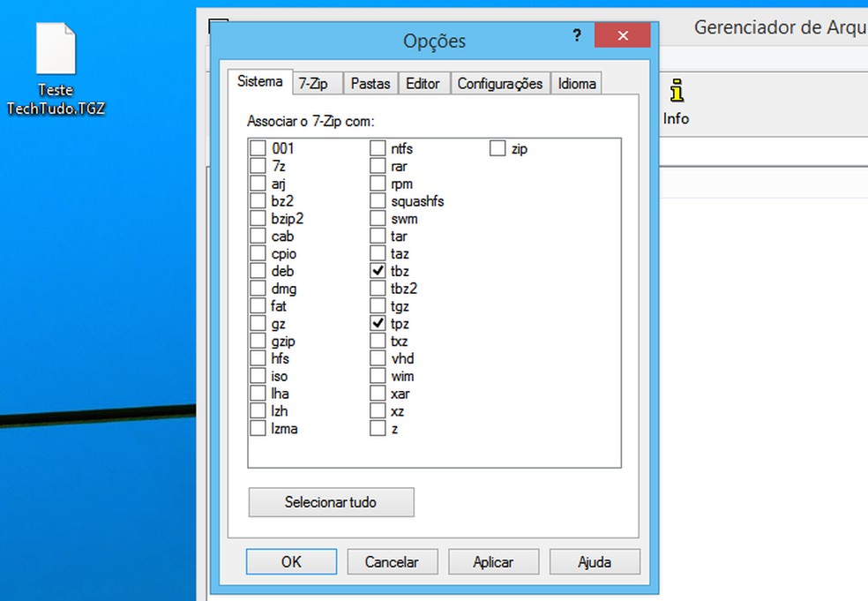The height and width of the screenshot is (601, 868).
Task: Click the Cancelar button
Action: coord(392,561)
